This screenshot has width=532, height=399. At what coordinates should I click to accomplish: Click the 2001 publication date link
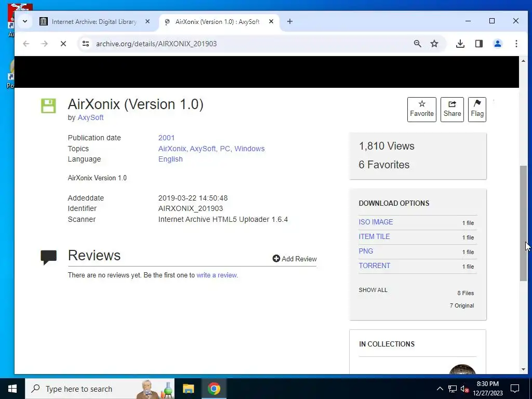166,138
